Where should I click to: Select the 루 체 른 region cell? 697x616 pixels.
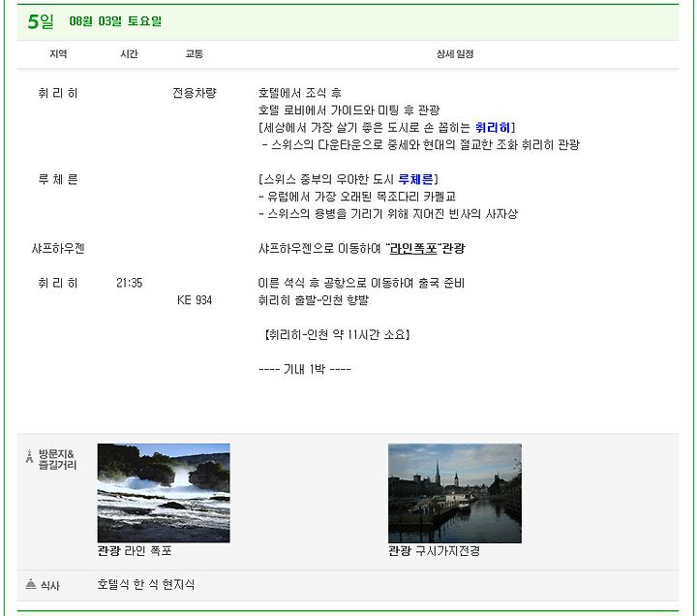(58, 179)
